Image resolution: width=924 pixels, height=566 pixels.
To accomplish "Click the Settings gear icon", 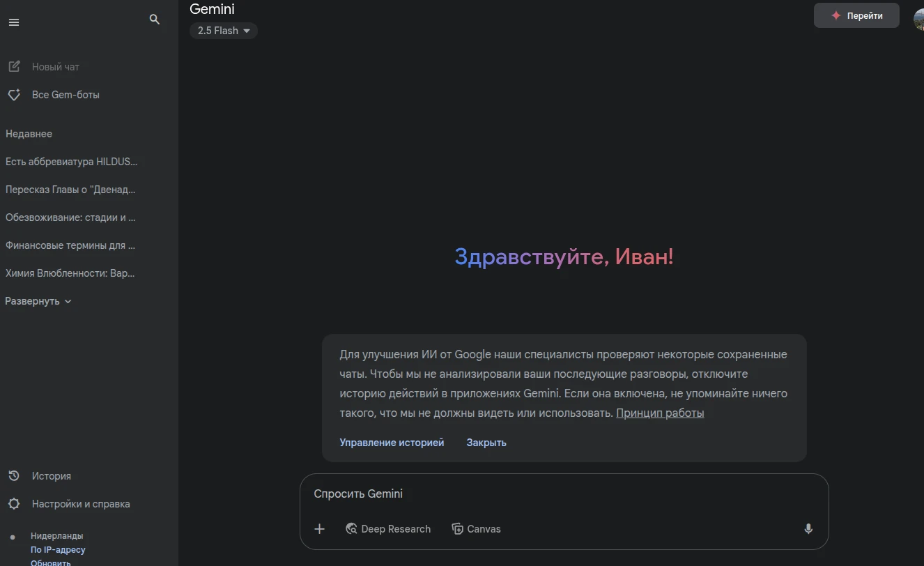I will (14, 504).
